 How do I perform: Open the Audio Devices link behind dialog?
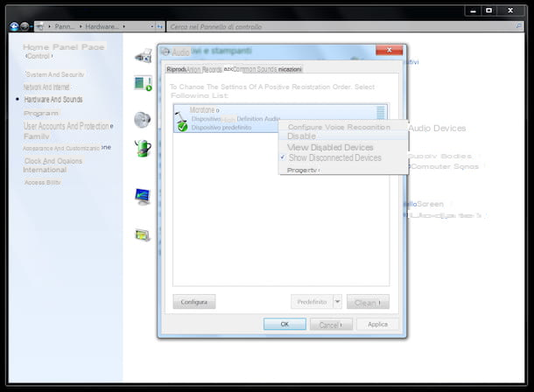click(x=437, y=129)
